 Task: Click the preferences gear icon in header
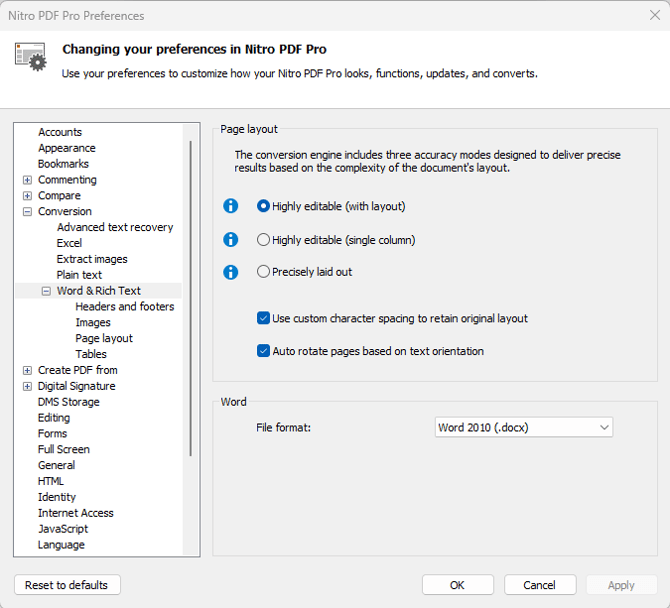[x=30, y=56]
